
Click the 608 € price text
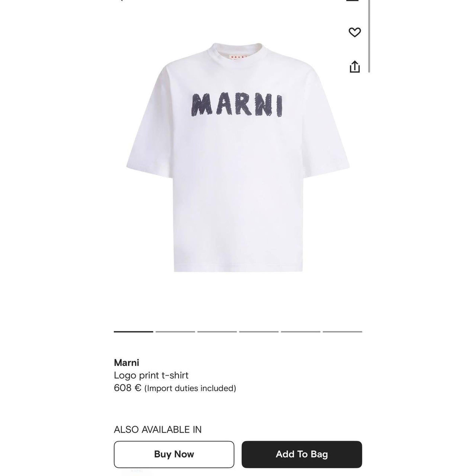(127, 388)
